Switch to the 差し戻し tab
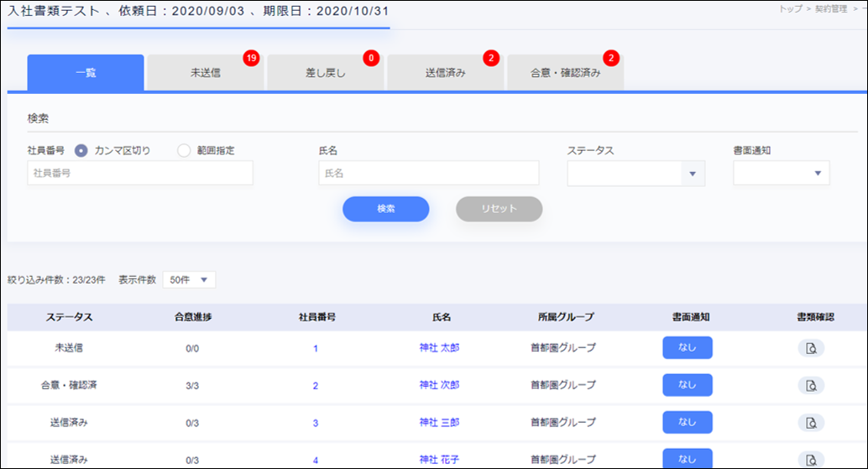The image size is (868, 469). coord(326,72)
